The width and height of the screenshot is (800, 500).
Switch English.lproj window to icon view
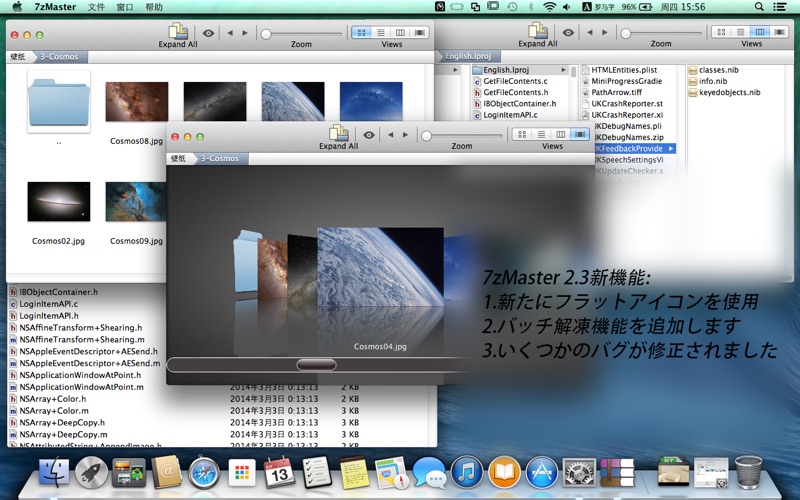721,32
